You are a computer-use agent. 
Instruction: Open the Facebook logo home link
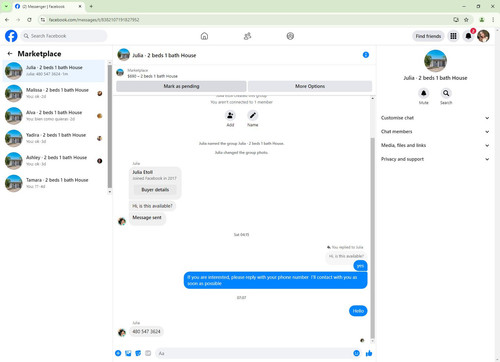(x=11, y=36)
